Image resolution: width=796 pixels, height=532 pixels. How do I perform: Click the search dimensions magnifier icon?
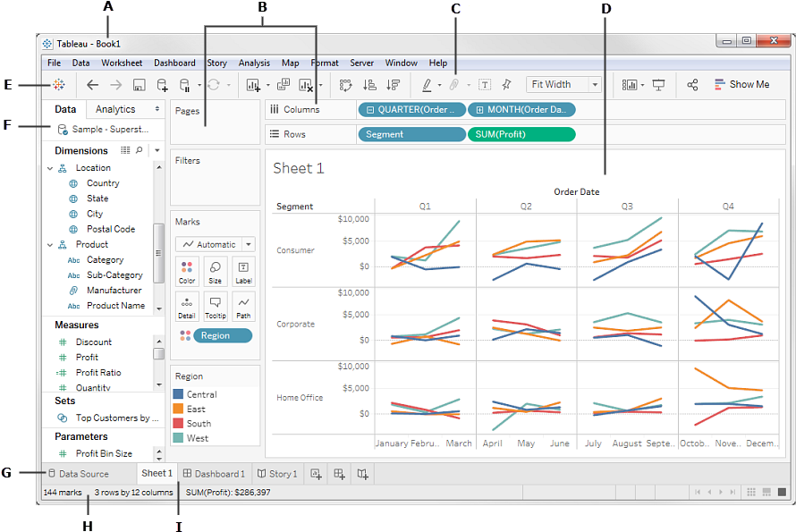pyautogui.click(x=140, y=150)
